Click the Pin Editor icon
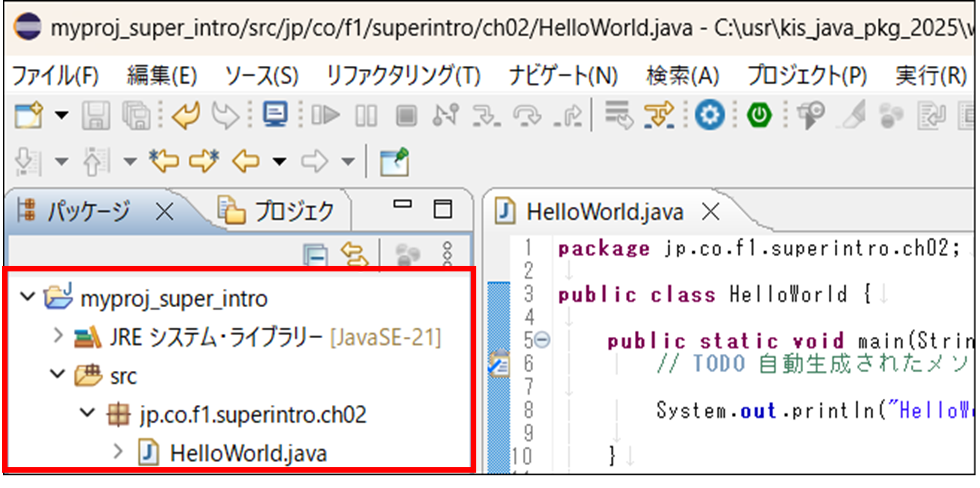Screen dimensions: 980x488 coord(394,162)
